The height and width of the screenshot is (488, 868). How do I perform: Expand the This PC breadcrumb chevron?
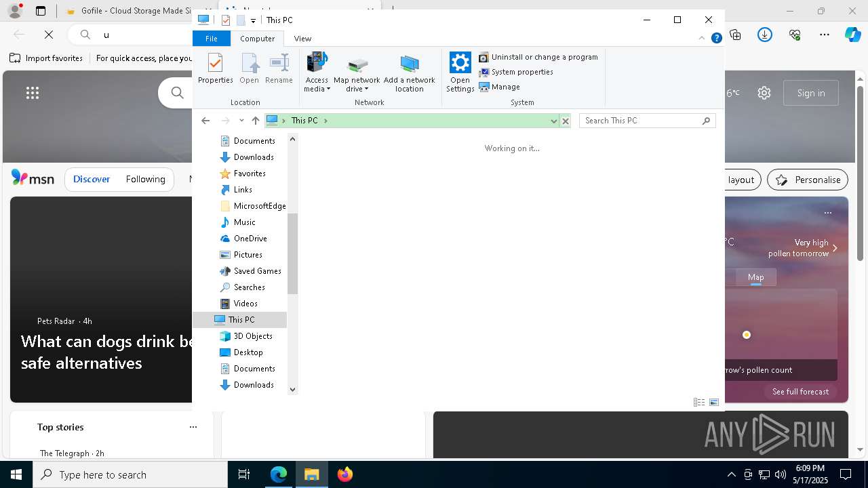coord(325,121)
